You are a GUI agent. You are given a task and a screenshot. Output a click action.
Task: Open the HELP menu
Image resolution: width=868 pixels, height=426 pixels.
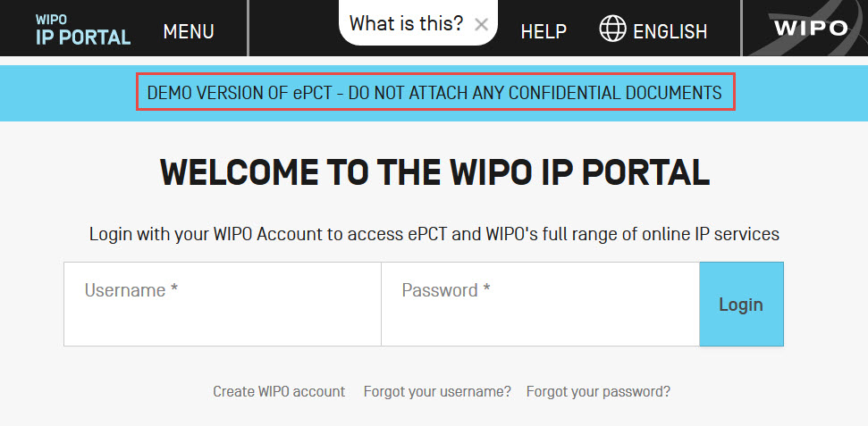544,32
